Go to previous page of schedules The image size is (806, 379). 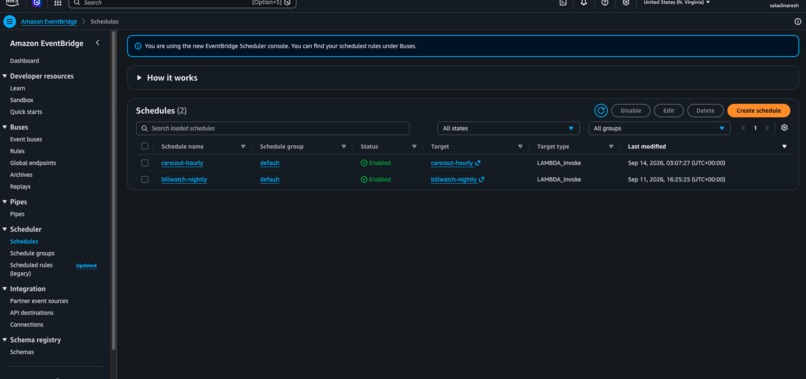tap(743, 128)
